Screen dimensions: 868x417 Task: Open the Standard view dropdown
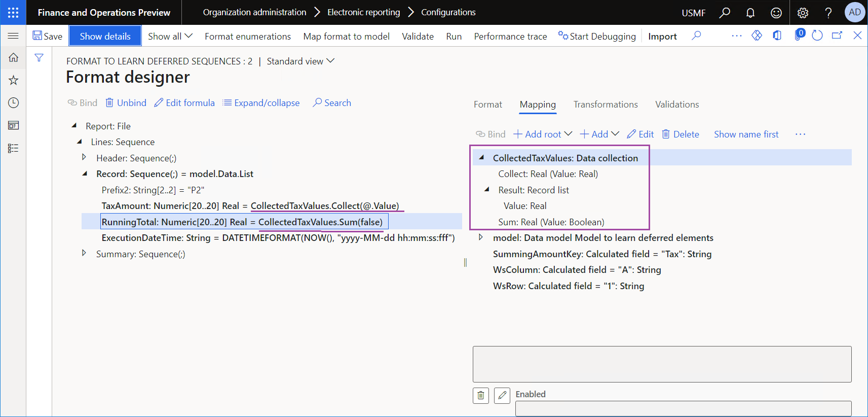pyautogui.click(x=300, y=61)
